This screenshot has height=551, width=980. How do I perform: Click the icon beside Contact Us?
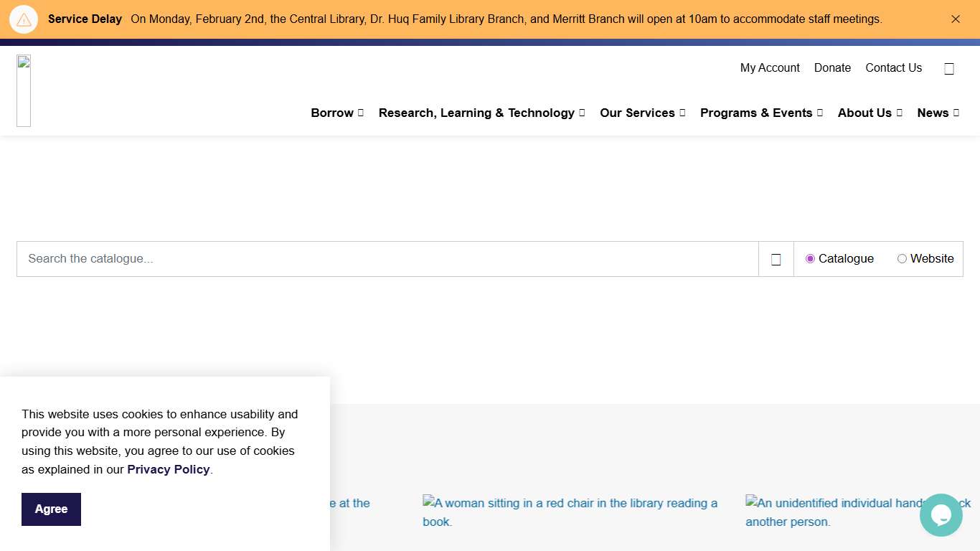(949, 69)
